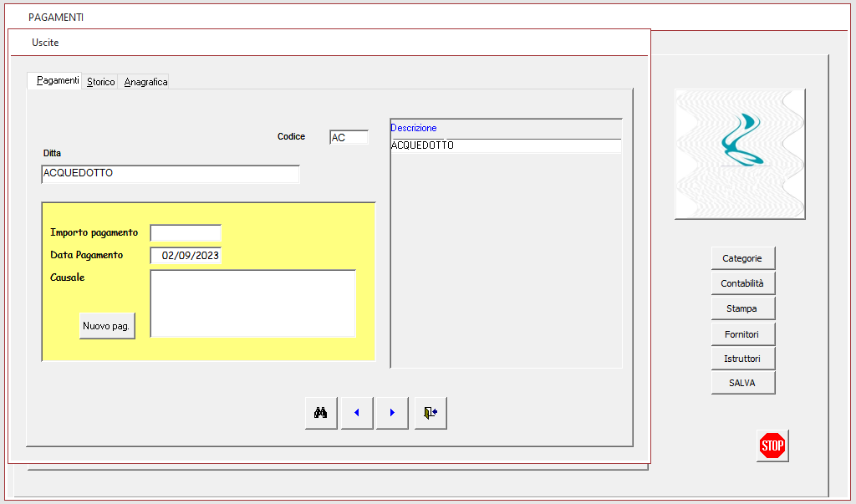Click inside the Causale text area
The image size is (856, 504).
coord(252,303)
